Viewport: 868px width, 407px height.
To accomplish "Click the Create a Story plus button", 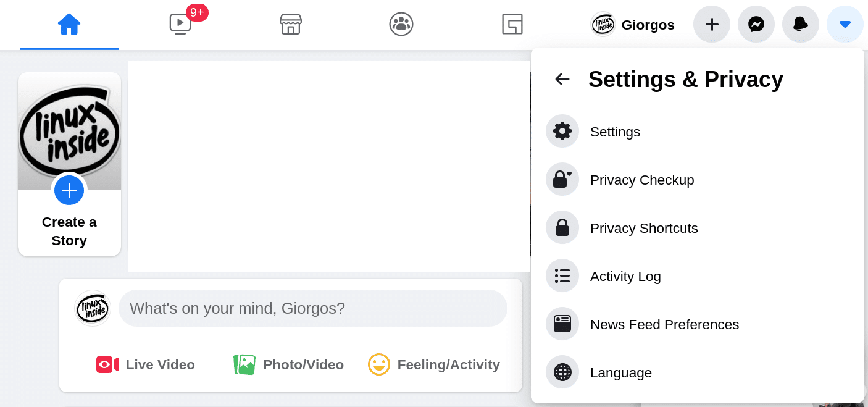I will click(x=69, y=190).
